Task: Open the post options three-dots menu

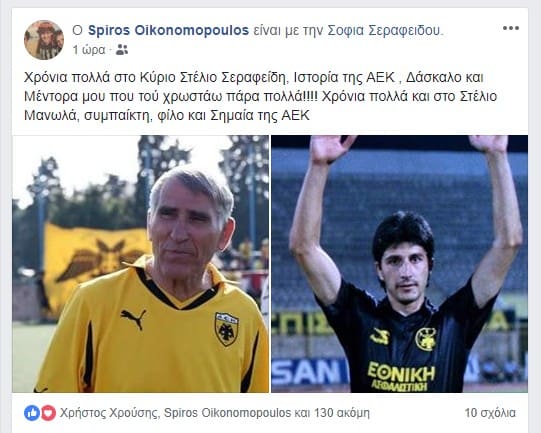Action: coord(511,28)
